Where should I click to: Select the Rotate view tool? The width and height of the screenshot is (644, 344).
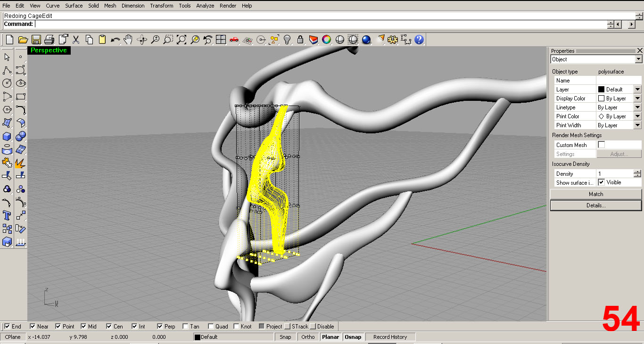(x=142, y=40)
